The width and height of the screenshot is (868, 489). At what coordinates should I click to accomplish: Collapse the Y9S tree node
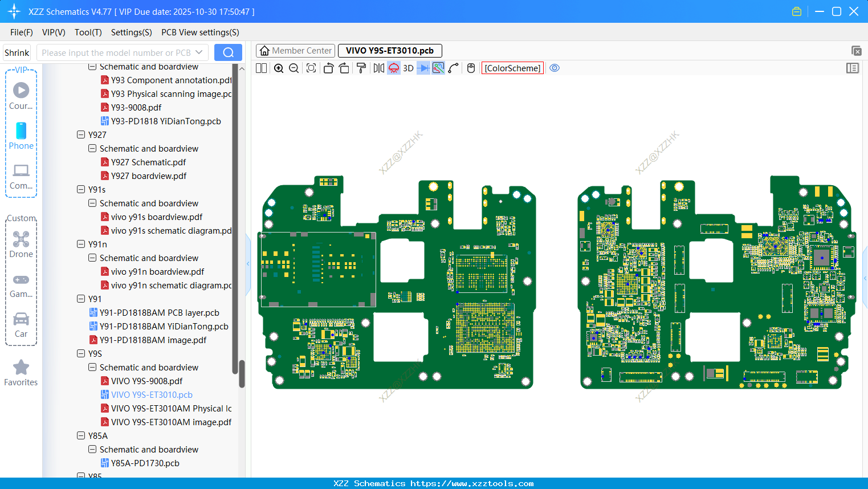(x=81, y=354)
